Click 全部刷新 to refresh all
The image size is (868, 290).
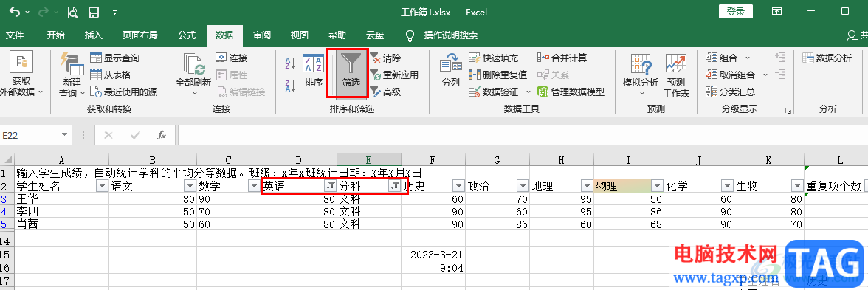pyautogui.click(x=193, y=74)
